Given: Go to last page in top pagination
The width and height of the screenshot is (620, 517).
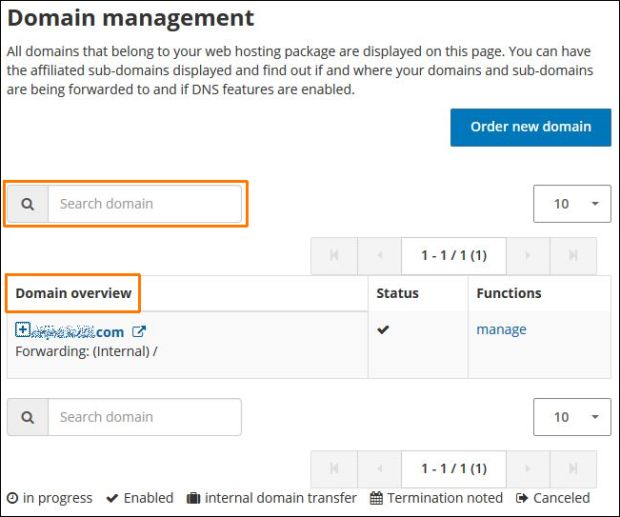Looking at the screenshot, I should click(573, 256).
